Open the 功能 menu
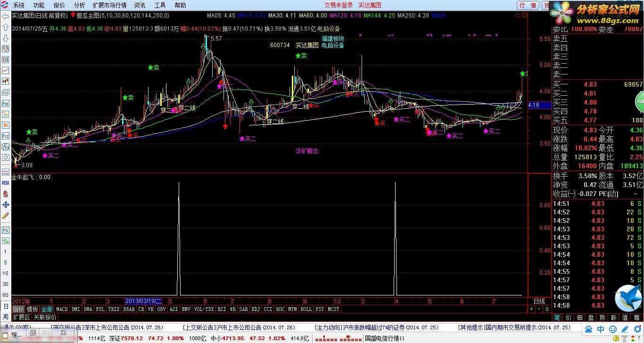 coord(39,5)
